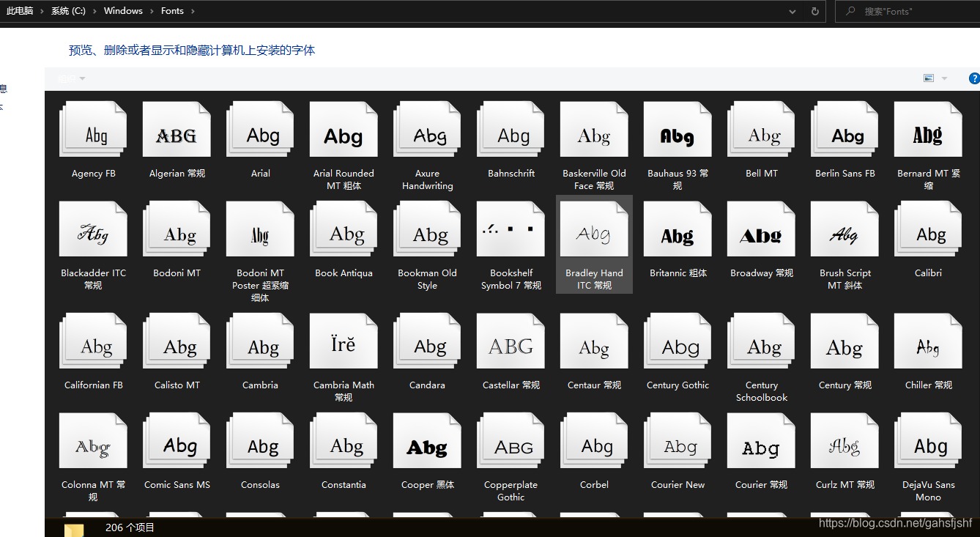Select the Bookshelf Symbol 7 font
Screen dimensions: 980x537
pyautogui.click(x=511, y=229)
